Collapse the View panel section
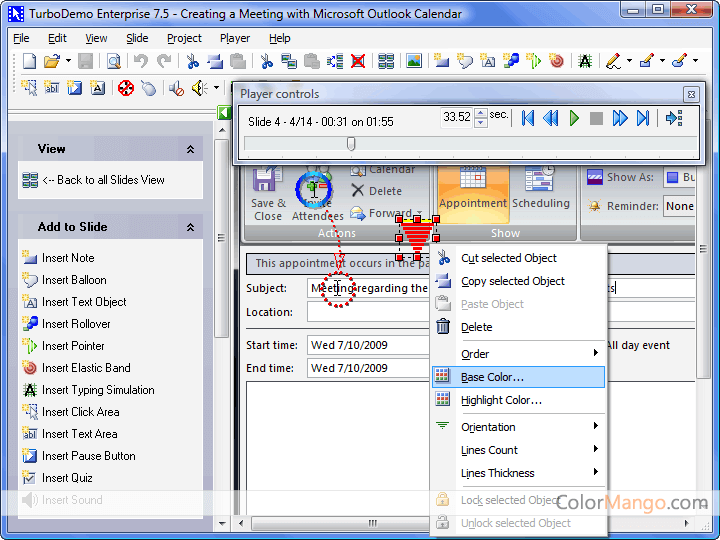The image size is (720, 540). pyautogui.click(x=190, y=149)
